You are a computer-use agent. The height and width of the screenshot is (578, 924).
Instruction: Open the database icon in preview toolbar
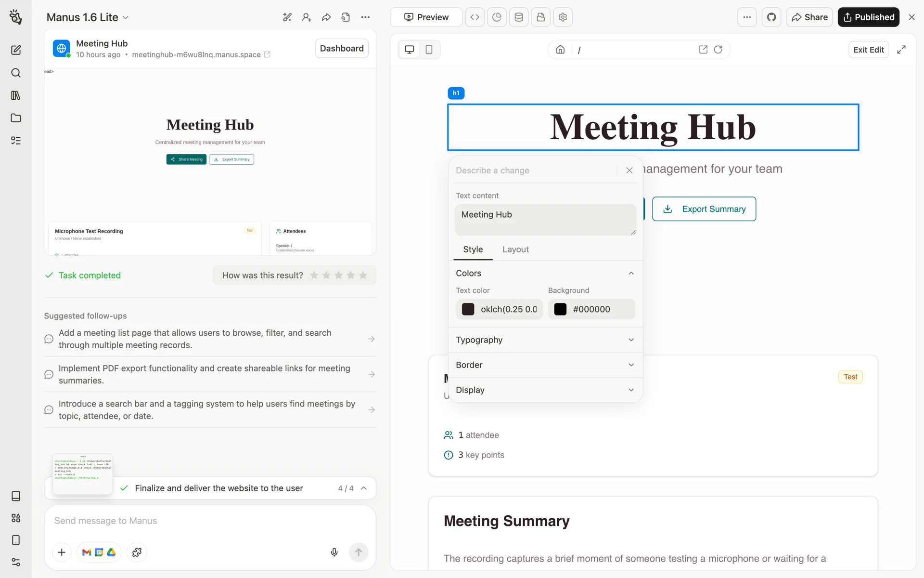(519, 17)
